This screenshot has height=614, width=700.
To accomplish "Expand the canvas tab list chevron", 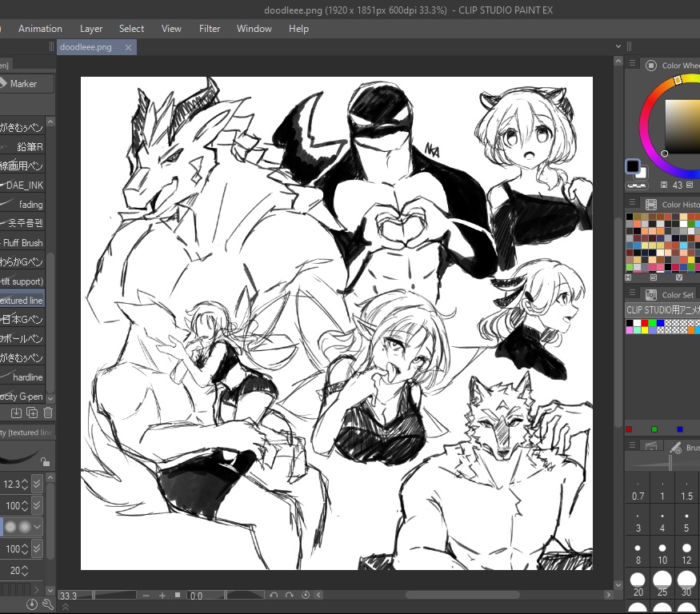I will [618, 46].
